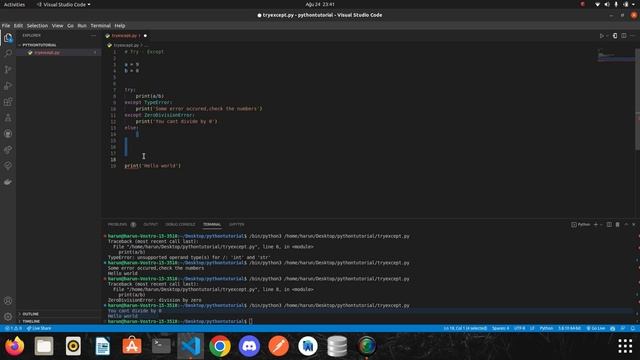Split the editor to the right

[624, 36]
